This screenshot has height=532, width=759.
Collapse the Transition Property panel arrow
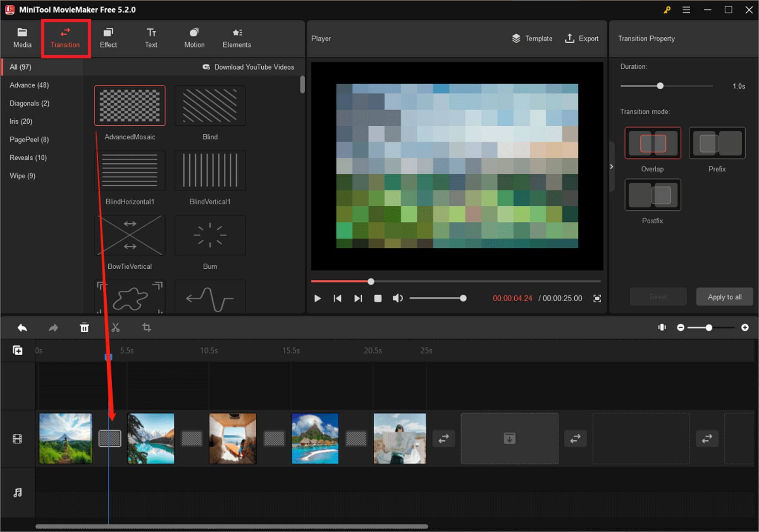point(612,166)
